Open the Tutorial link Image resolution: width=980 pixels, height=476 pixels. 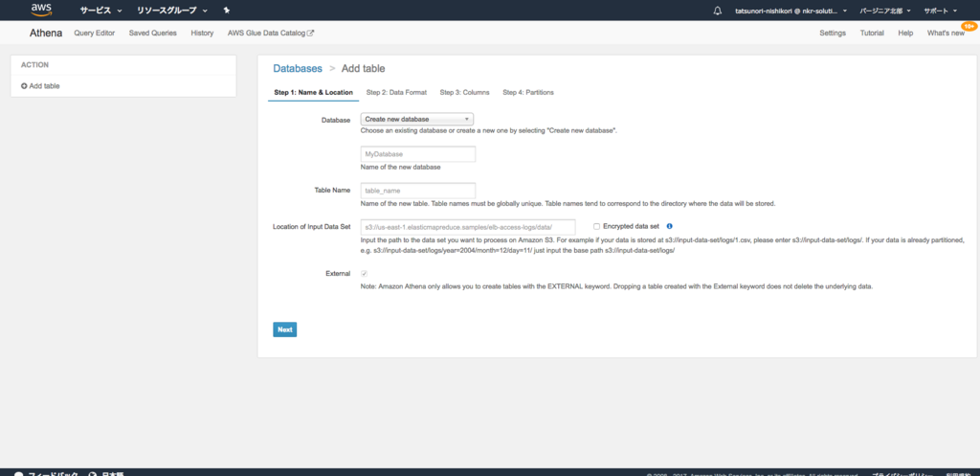(872, 34)
